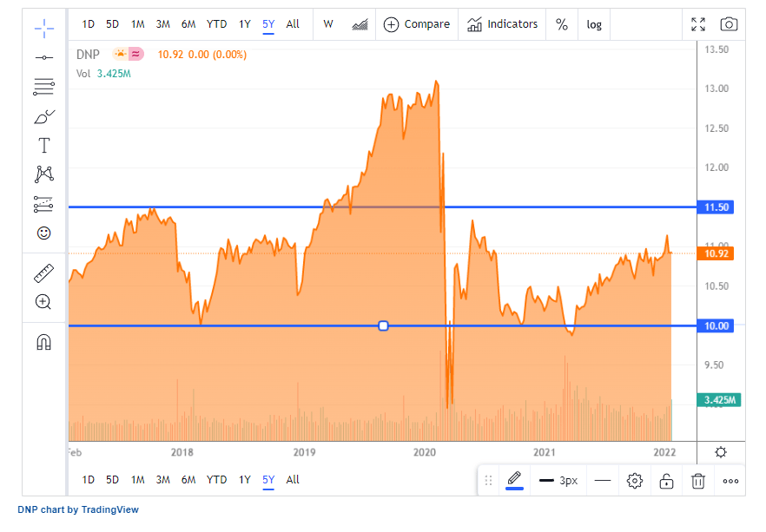Delete the selected line with trash icon

pyautogui.click(x=697, y=480)
